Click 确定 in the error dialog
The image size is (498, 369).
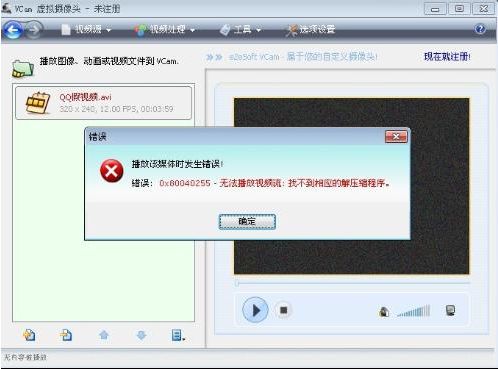(247, 222)
